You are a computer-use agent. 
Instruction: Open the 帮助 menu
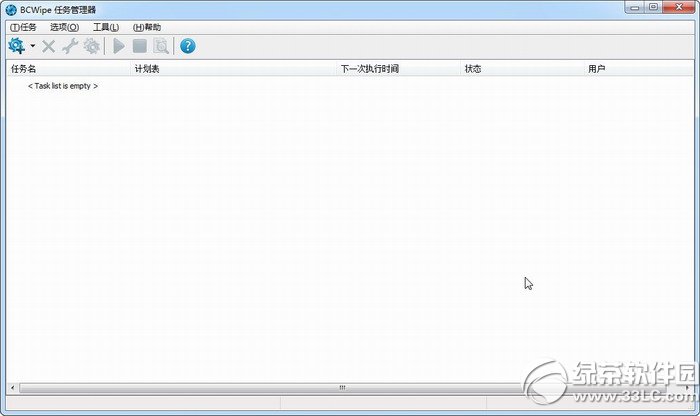point(147,27)
